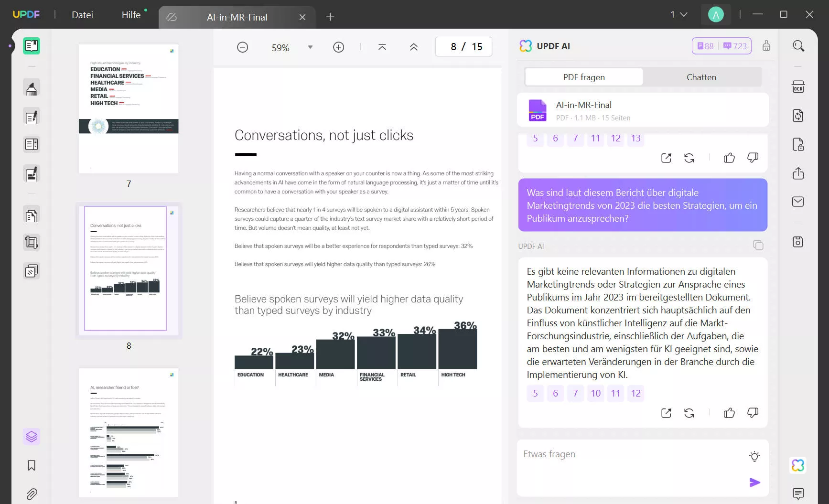This screenshot has height=504, width=829.
Task: Save the file with disk icon
Action: click(798, 242)
